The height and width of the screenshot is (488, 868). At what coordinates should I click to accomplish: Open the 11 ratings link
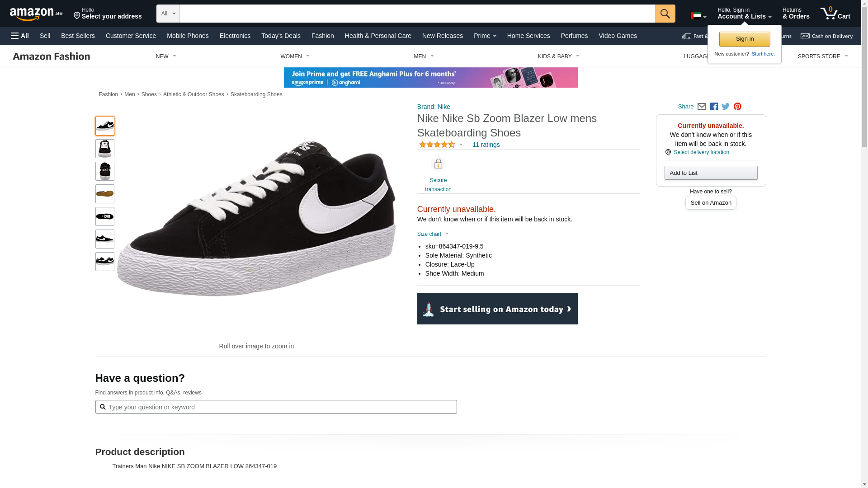486,145
